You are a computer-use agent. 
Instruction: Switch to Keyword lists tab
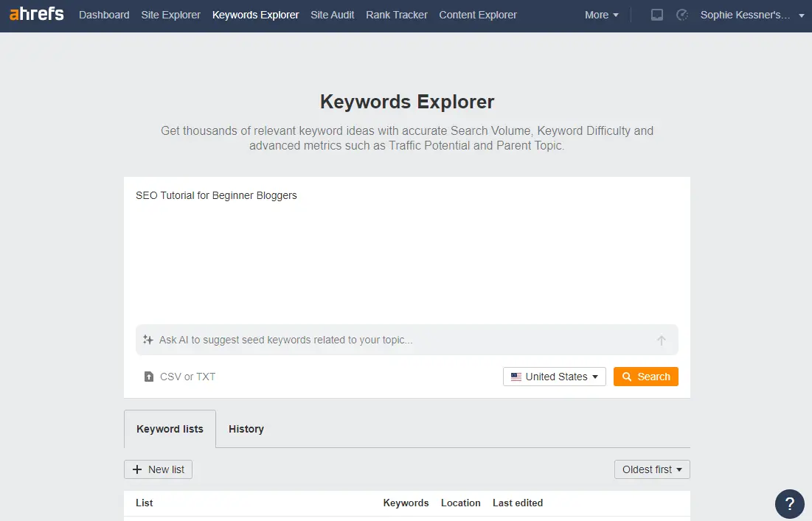[x=170, y=429]
